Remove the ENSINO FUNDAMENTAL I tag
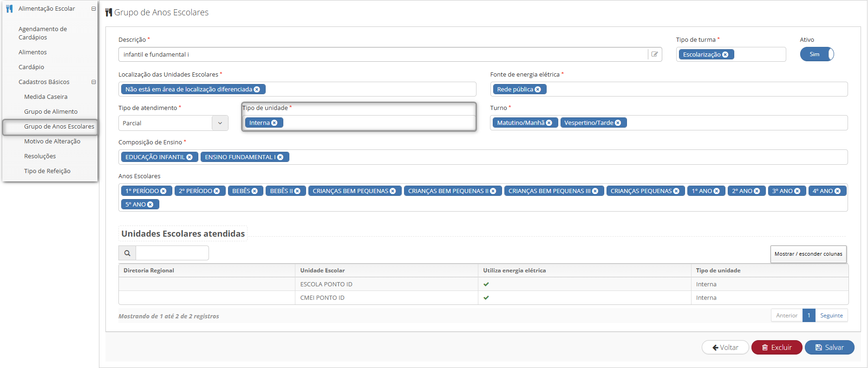This screenshot has height=368, width=868. pyautogui.click(x=280, y=157)
